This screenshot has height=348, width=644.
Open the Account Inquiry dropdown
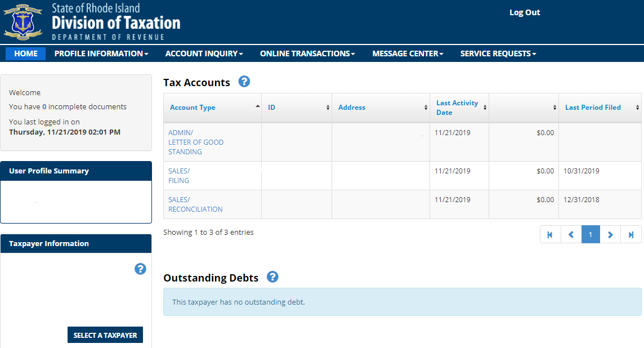coord(204,53)
